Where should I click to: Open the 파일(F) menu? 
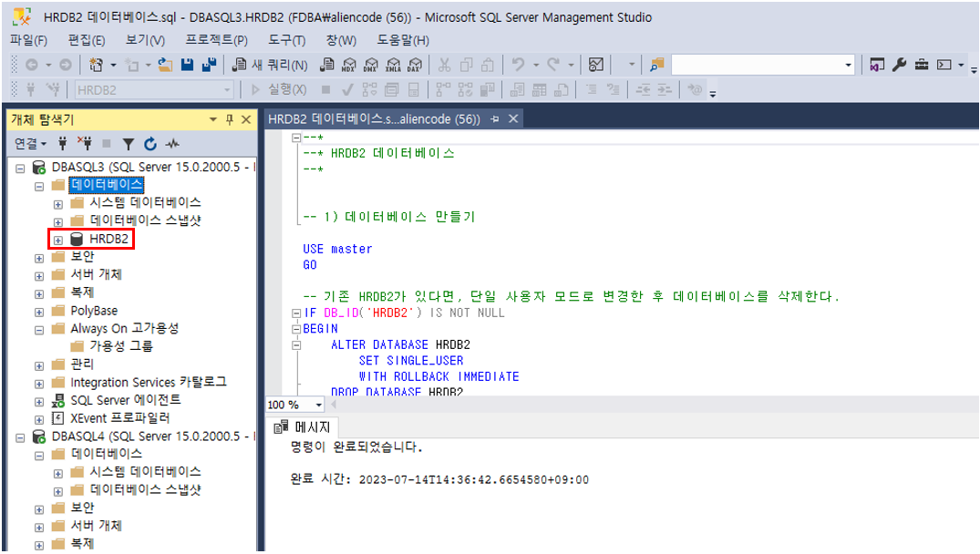pos(29,40)
